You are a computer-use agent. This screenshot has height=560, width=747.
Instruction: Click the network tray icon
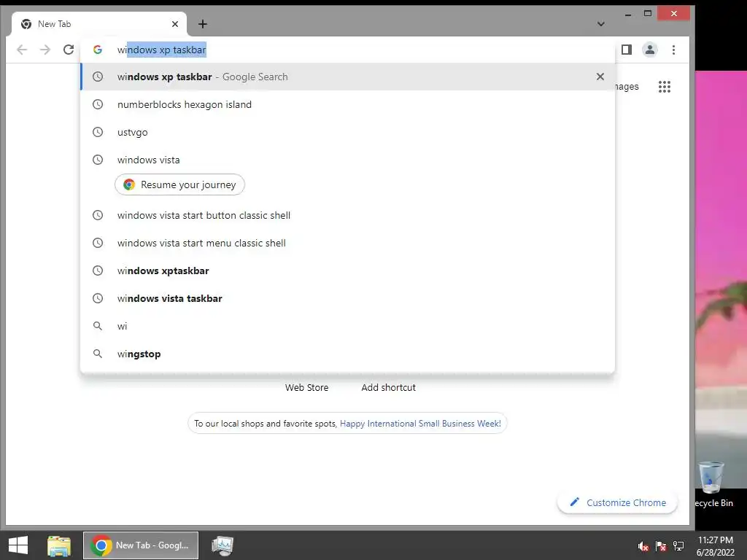pyautogui.click(x=678, y=546)
